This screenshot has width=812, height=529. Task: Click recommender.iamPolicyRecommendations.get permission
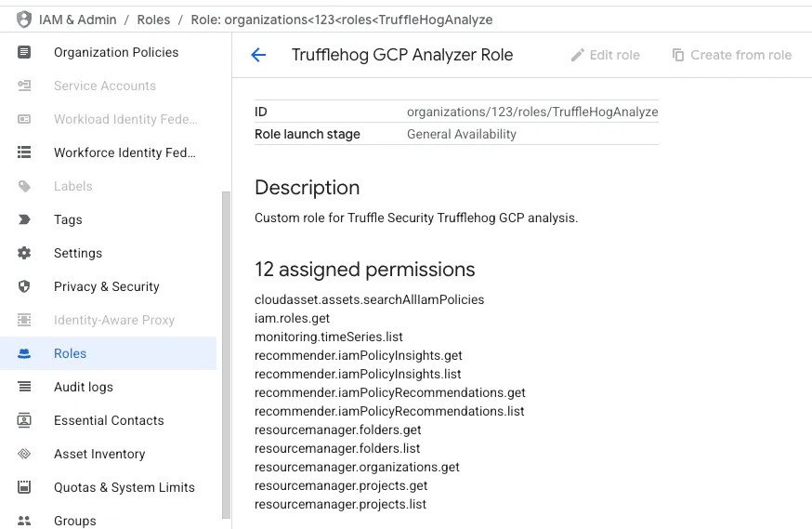click(x=390, y=392)
